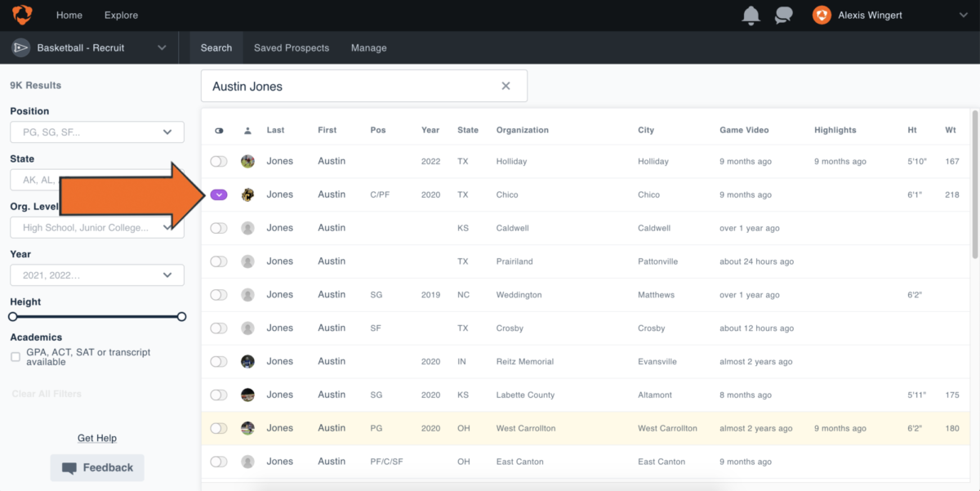This screenshot has height=491, width=980.
Task: Click Alexis Wingert profile avatar
Action: (822, 15)
